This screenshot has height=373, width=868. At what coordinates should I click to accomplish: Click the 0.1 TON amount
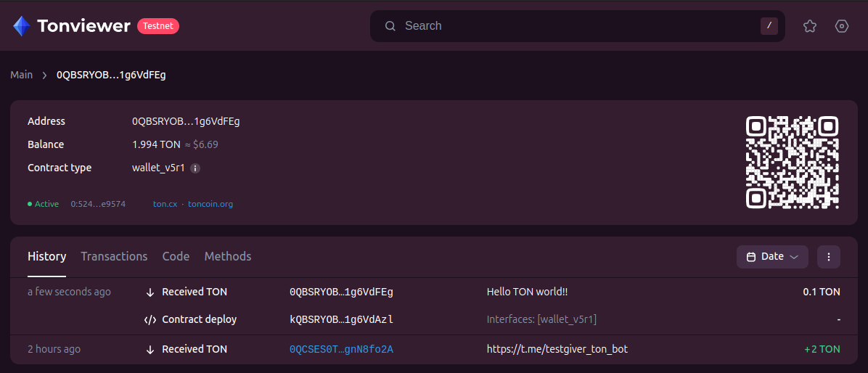[822, 292]
